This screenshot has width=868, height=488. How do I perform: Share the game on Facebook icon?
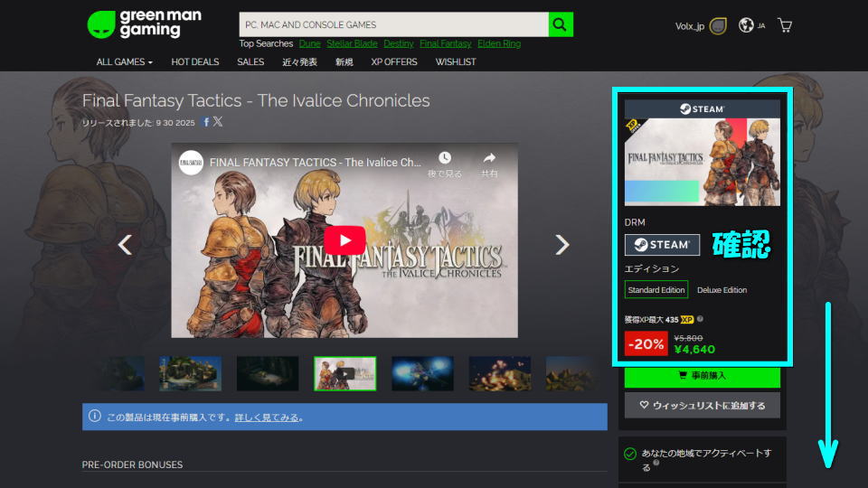(206, 122)
